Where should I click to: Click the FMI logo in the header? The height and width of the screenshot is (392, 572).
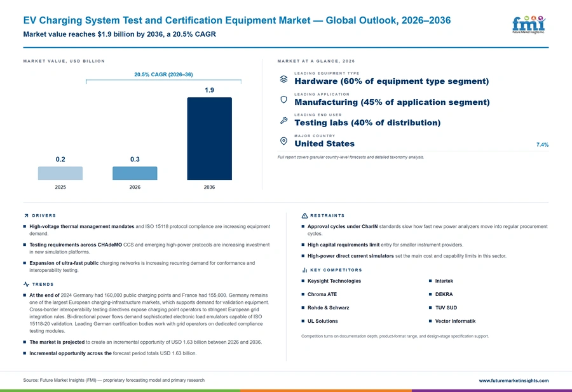click(529, 25)
